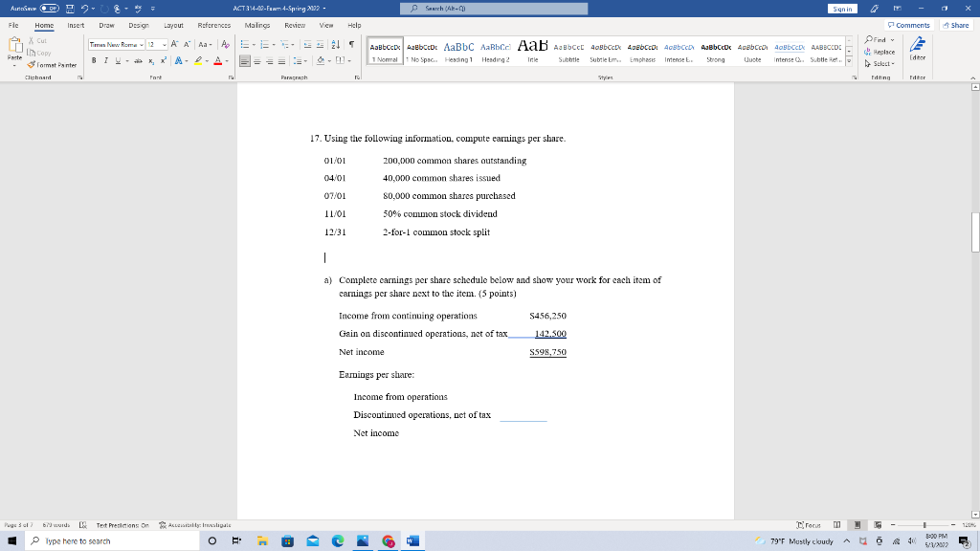Viewport: 980px width, 551px height.
Task: Expand the text highlight color options
Action: tap(207, 60)
